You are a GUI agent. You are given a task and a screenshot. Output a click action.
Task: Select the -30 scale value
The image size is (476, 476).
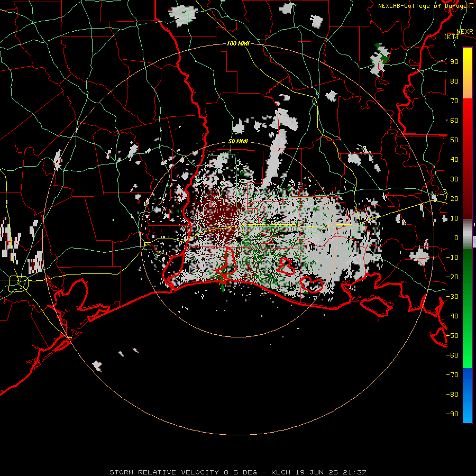[x=452, y=297]
